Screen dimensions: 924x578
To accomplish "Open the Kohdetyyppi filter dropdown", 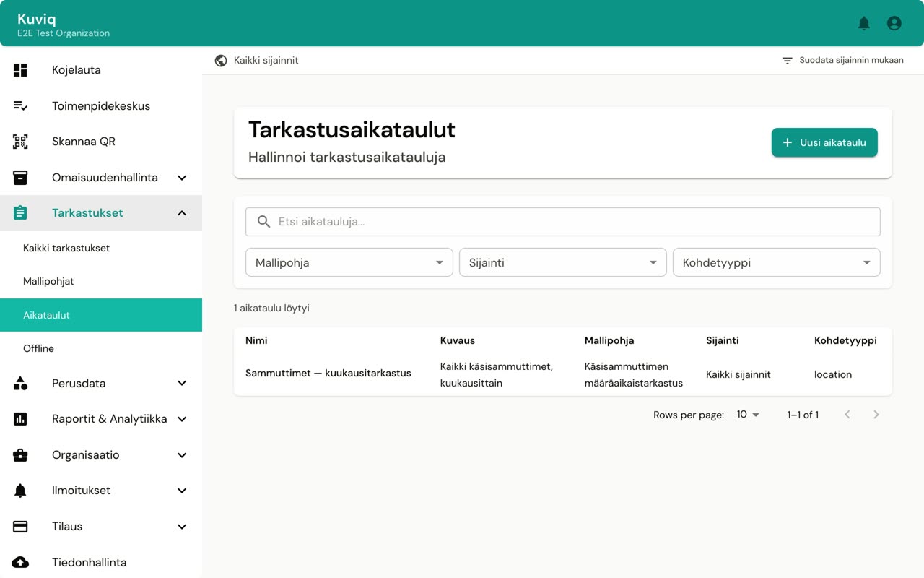I will [x=777, y=262].
